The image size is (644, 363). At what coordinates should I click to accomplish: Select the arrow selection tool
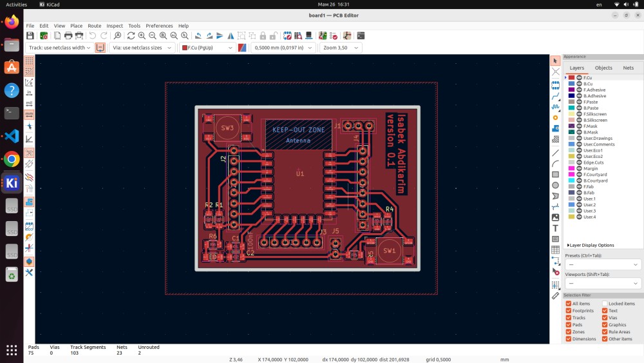[555, 61]
